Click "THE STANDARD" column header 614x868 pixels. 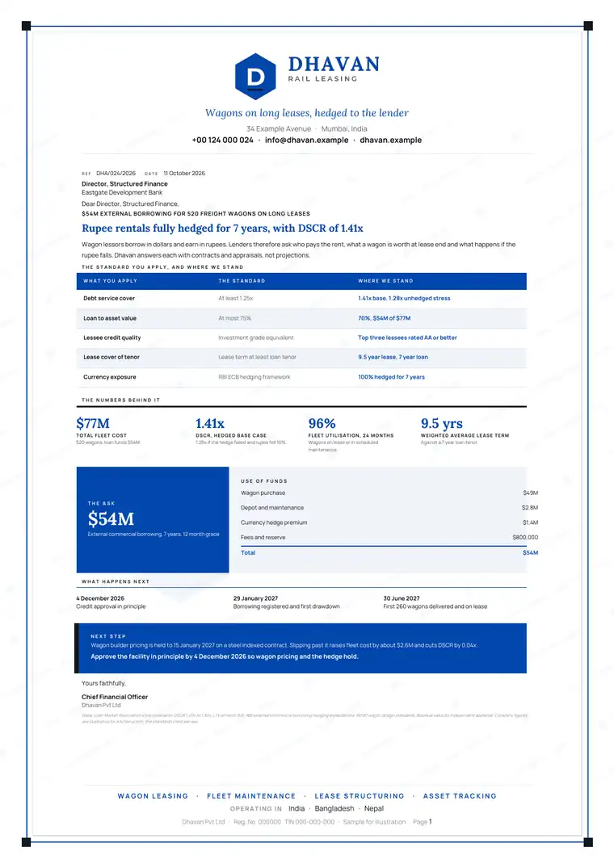[242, 281]
